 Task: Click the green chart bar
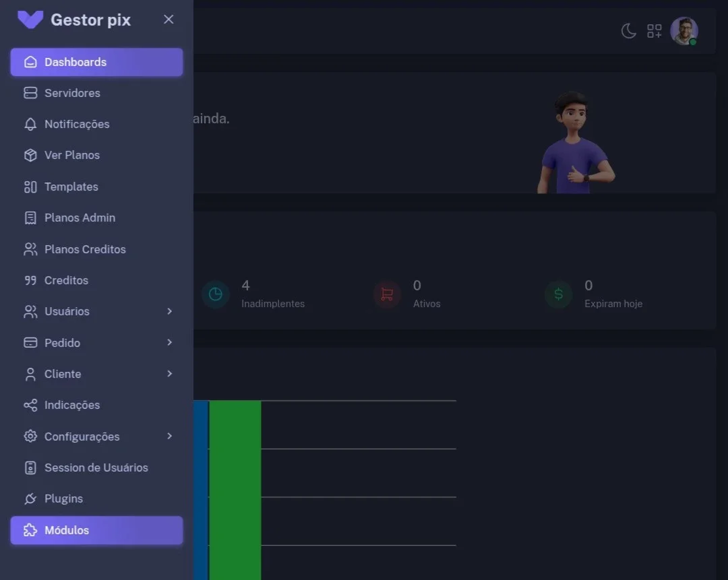pos(235,490)
